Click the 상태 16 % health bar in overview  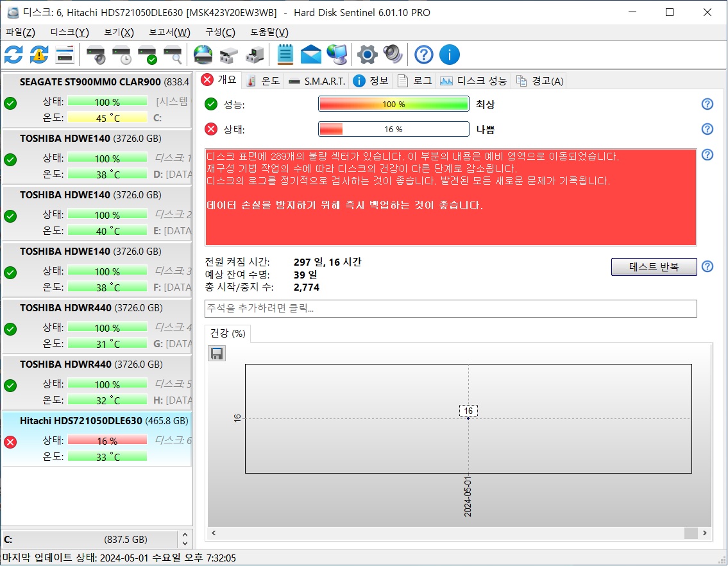point(394,129)
